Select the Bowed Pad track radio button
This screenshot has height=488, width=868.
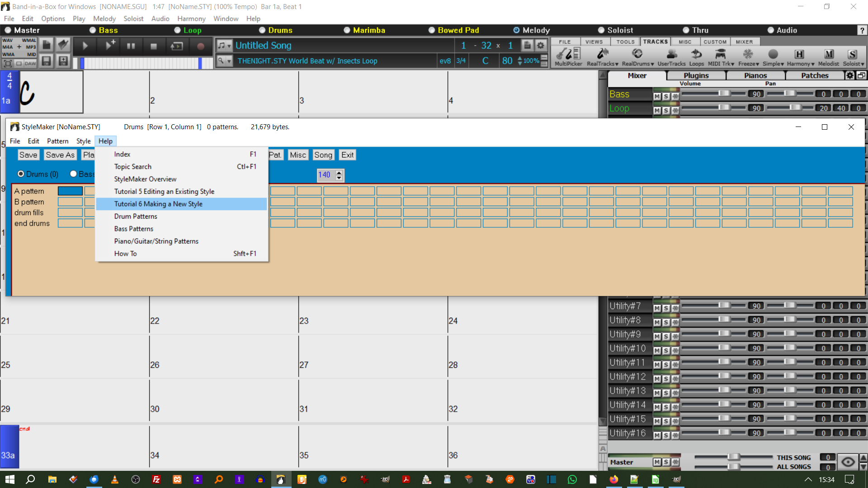432,30
